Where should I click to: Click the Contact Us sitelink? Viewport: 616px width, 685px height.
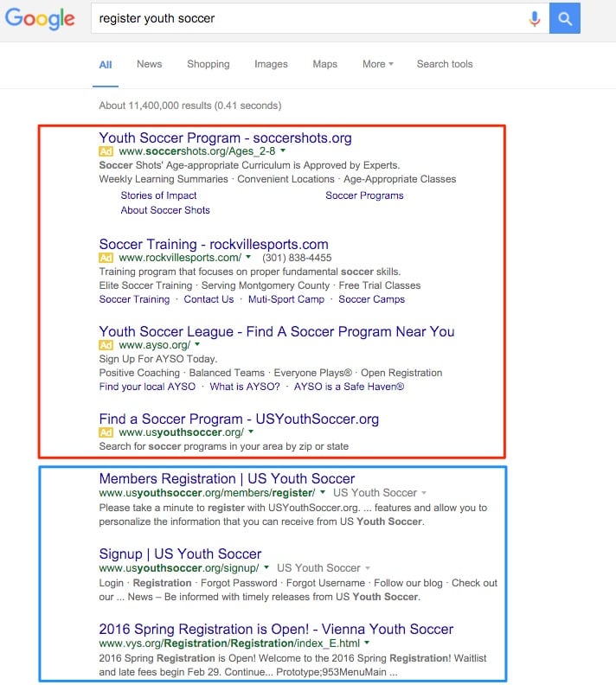pyautogui.click(x=209, y=299)
